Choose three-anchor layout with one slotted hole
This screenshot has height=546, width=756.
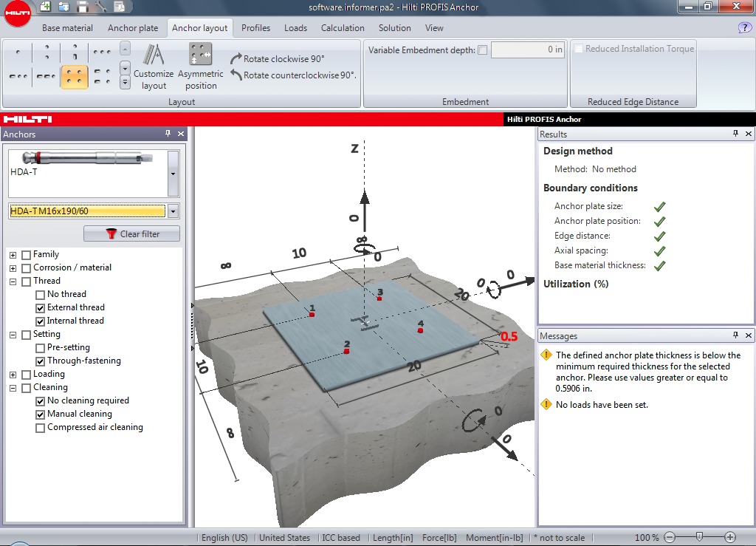[18, 77]
